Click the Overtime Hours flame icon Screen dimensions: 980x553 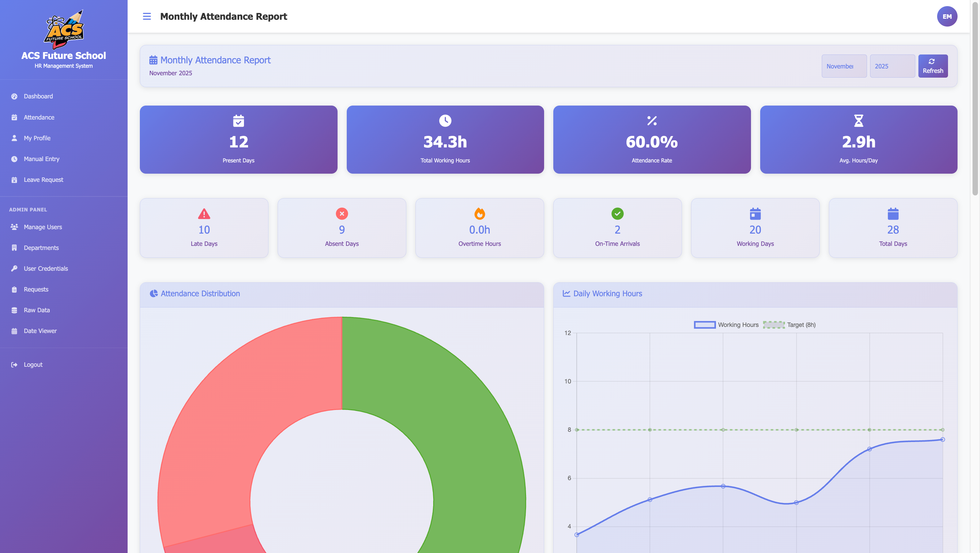click(x=479, y=214)
